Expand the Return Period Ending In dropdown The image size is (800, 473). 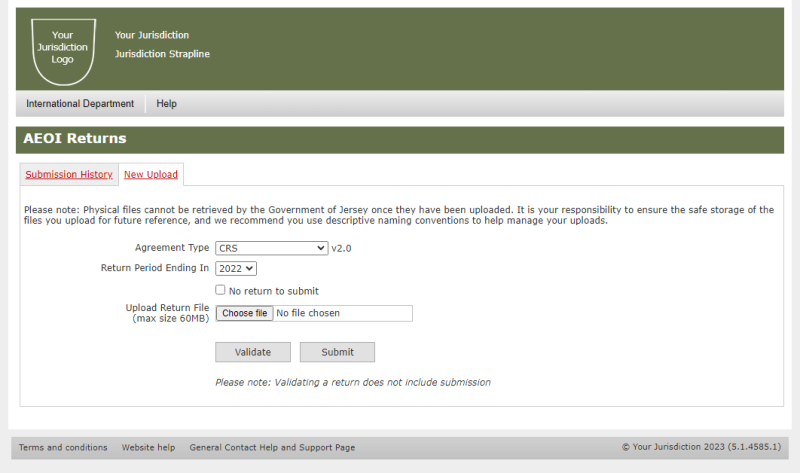click(x=236, y=268)
